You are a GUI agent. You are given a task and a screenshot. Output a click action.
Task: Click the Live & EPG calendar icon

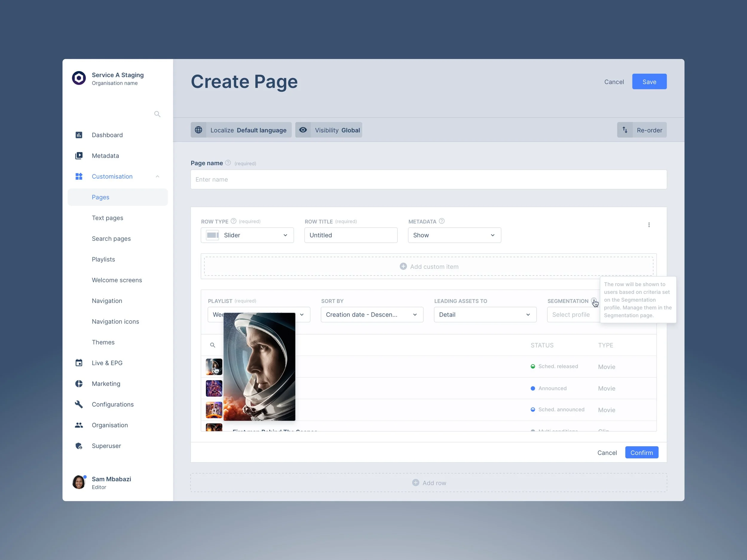[x=79, y=363]
